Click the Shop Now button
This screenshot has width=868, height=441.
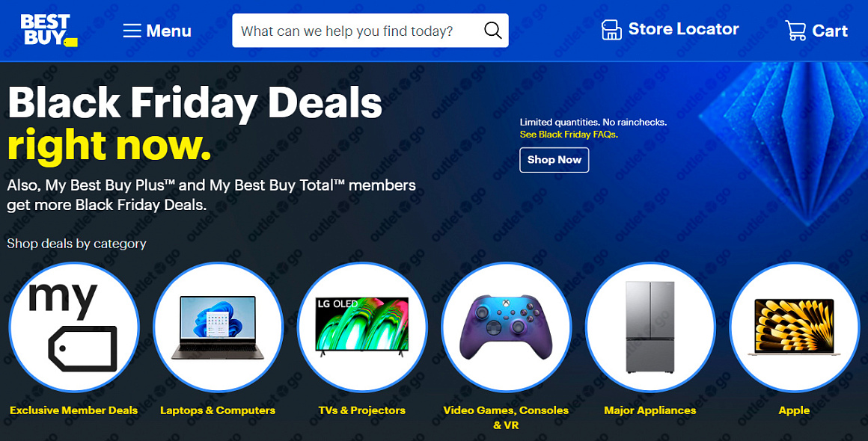pos(554,160)
